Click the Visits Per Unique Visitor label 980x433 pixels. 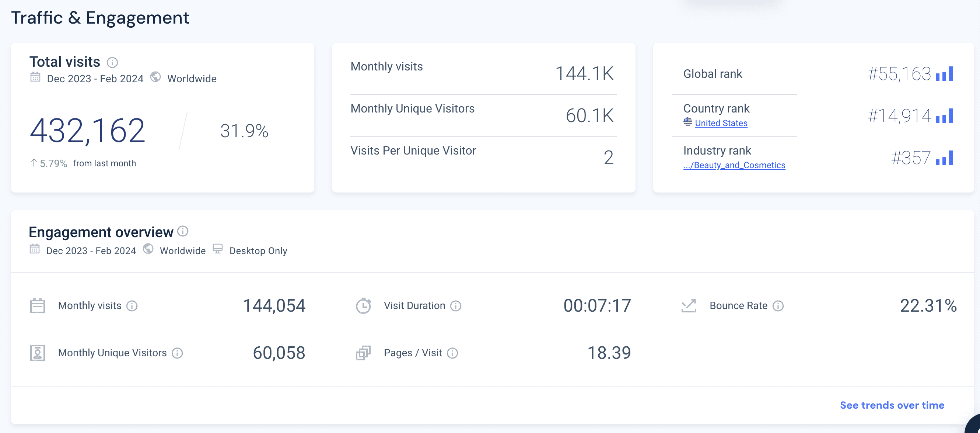coord(413,150)
